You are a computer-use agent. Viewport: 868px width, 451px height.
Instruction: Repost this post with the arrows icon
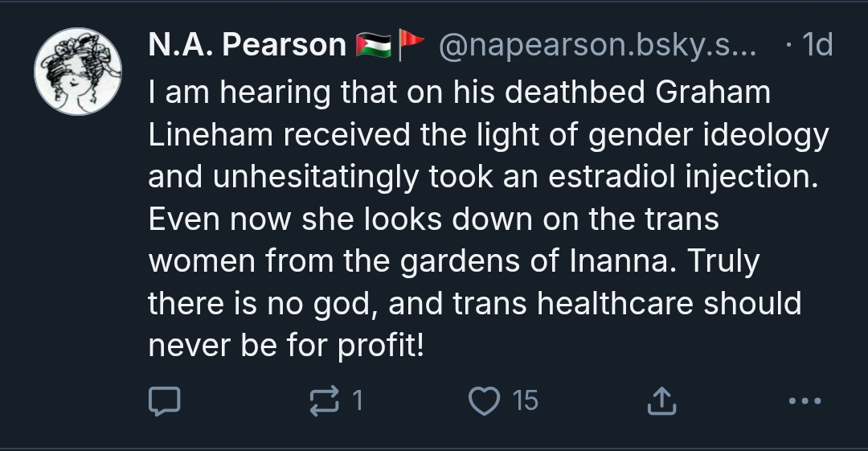[x=325, y=400]
